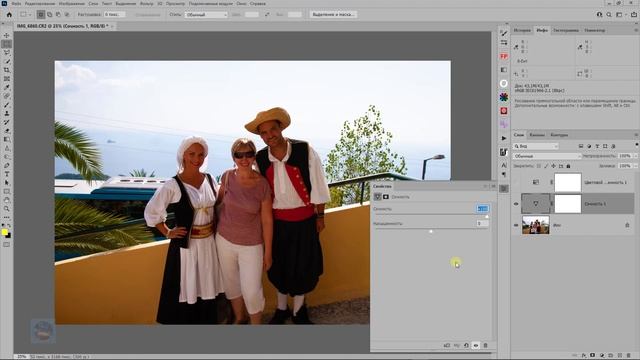The width and height of the screenshot is (640, 360).
Task: Click the Сочность slider handle
Action: coord(487,217)
